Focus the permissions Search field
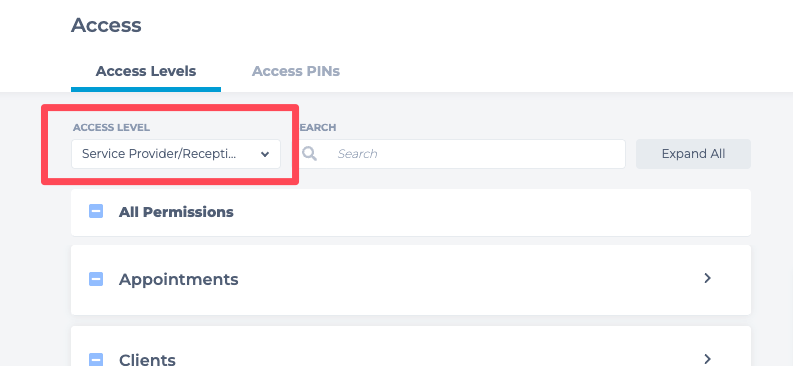 tap(461, 154)
